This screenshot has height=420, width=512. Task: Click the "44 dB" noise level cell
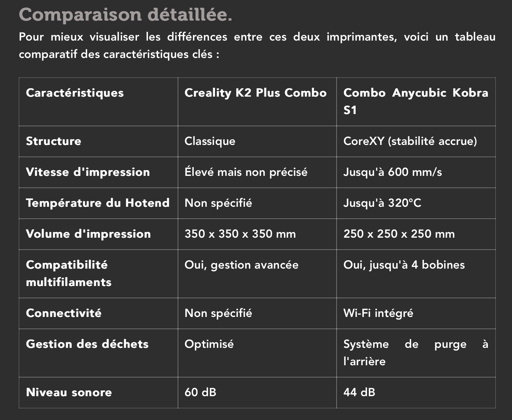[x=359, y=393]
